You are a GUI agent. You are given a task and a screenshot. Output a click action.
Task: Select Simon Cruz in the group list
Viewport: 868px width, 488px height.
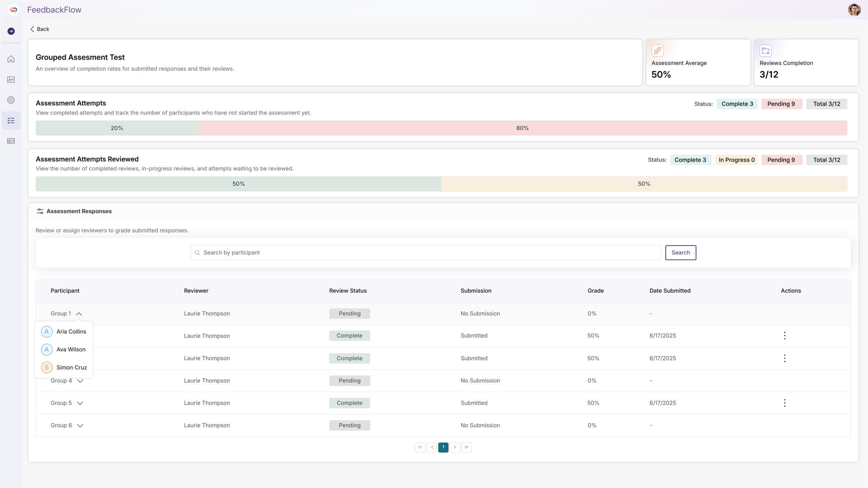click(x=71, y=367)
